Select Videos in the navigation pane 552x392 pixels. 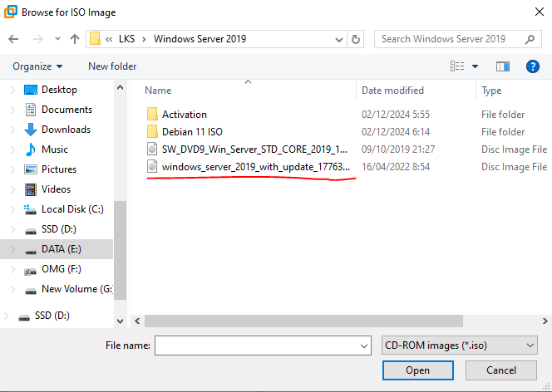coord(56,189)
